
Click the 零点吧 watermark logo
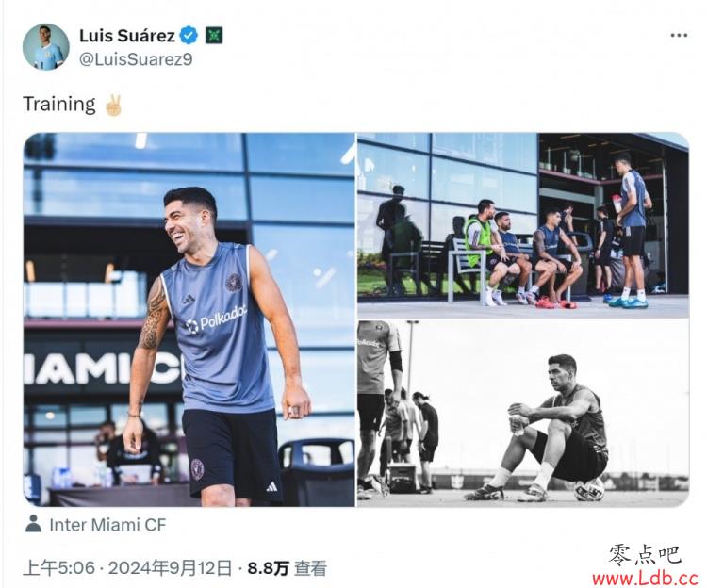[645, 555]
